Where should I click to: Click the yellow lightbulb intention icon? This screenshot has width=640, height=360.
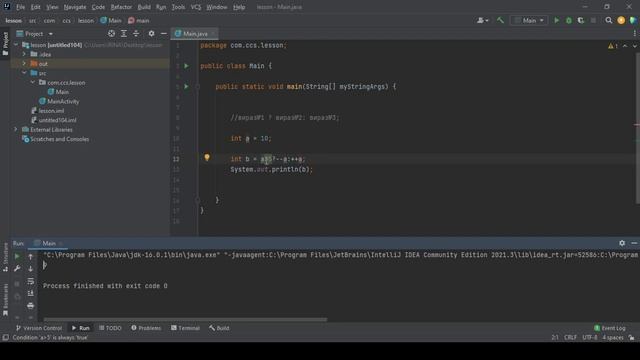[x=207, y=158]
